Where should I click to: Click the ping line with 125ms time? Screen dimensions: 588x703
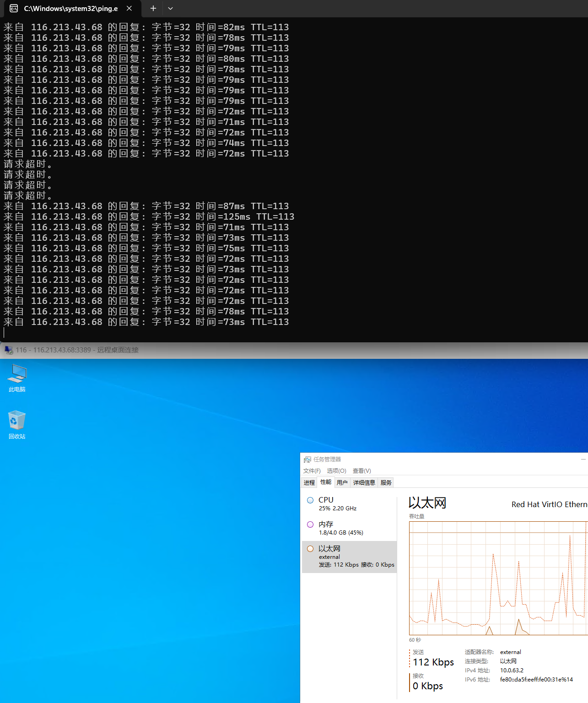click(x=149, y=216)
